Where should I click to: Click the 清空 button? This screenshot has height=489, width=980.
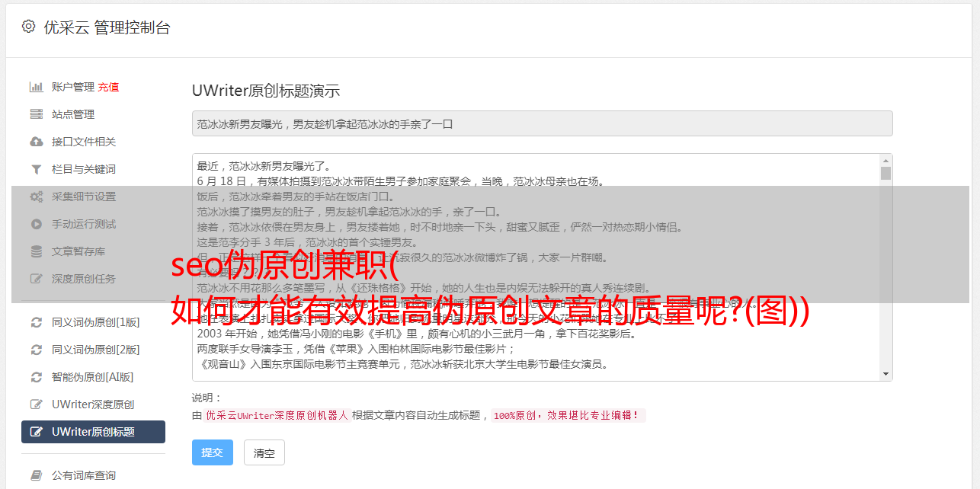pos(264,452)
